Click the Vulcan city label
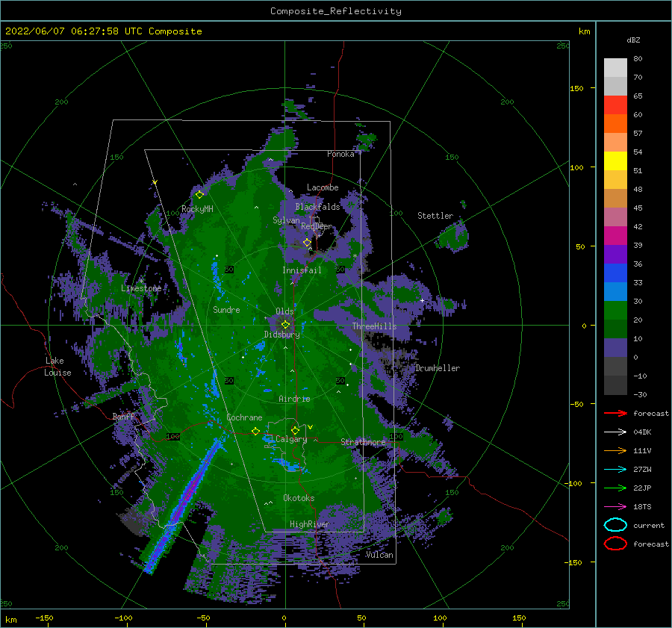672x628 pixels. coord(380,555)
